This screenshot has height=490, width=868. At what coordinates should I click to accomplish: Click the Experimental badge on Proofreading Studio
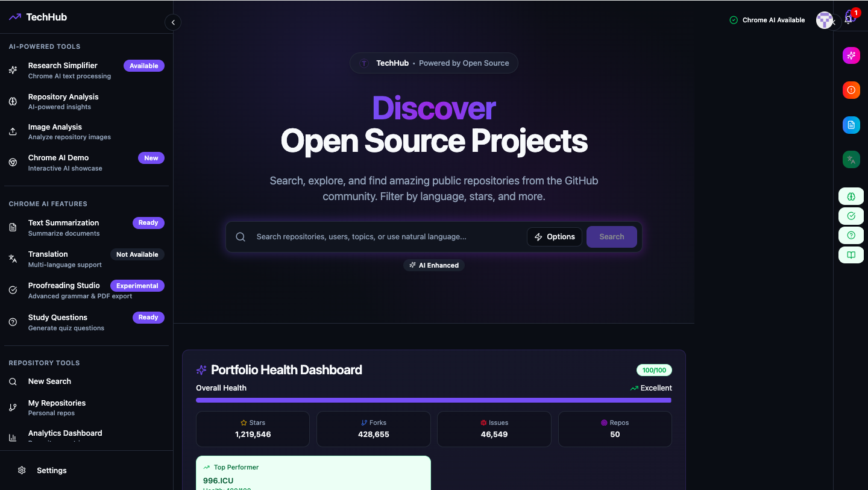click(x=137, y=286)
